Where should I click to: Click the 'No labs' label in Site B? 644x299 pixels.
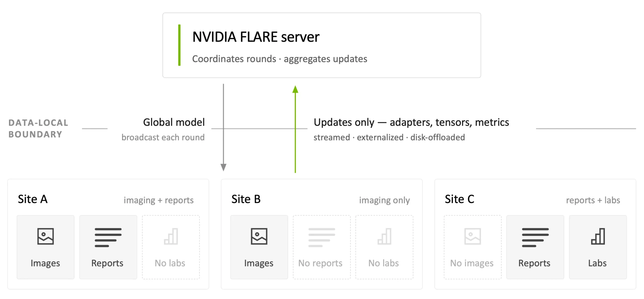(384, 263)
